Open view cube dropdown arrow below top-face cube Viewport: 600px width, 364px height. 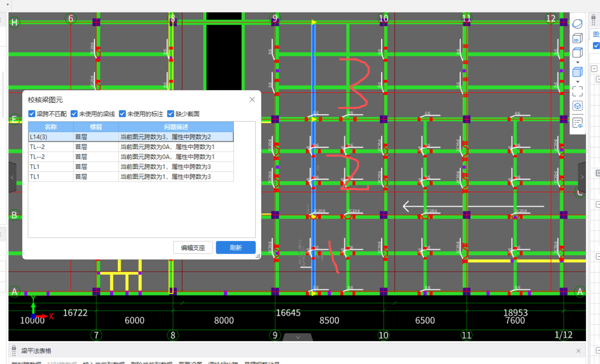(578, 62)
